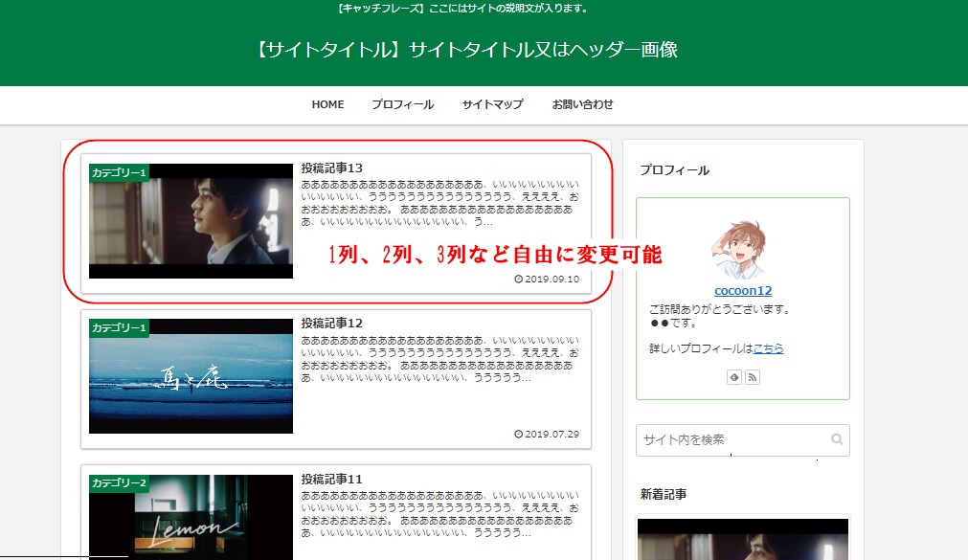Click the プロフィール sidebar heading
The image size is (968, 560).
click(x=675, y=169)
